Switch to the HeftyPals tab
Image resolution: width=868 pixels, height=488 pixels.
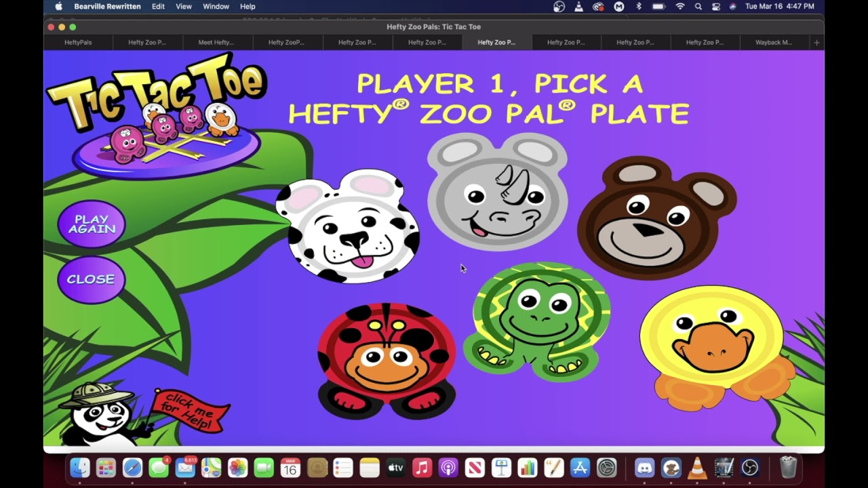tap(78, 42)
